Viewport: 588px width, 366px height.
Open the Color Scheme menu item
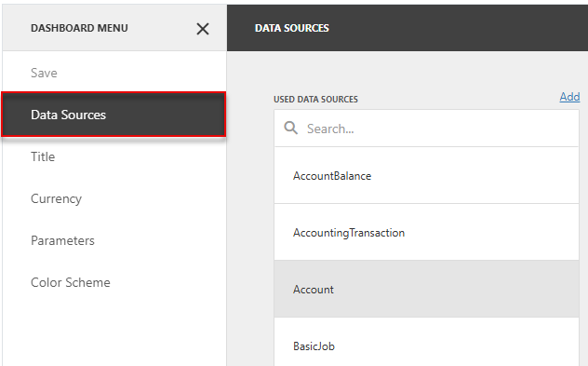[114, 282]
